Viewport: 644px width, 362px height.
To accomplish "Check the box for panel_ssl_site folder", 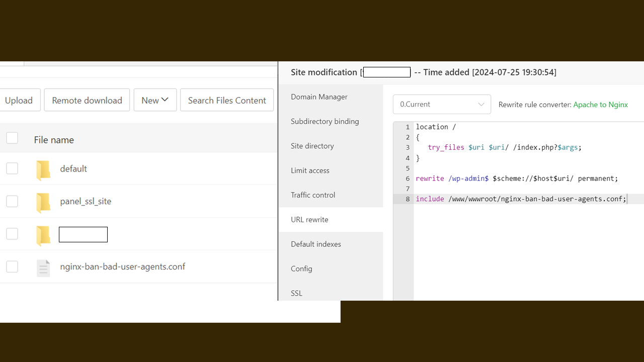I will pyautogui.click(x=12, y=201).
